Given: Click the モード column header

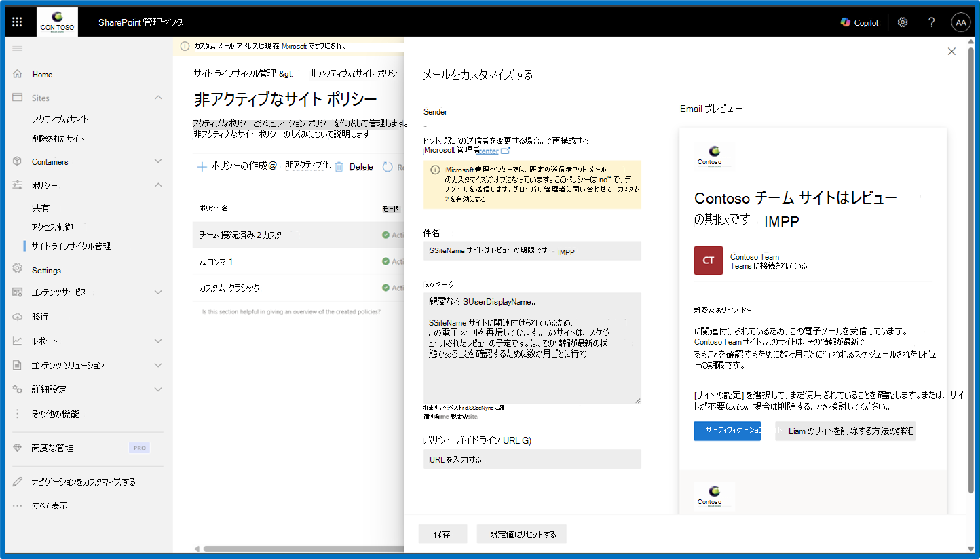Looking at the screenshot, I should click(390, 209).
